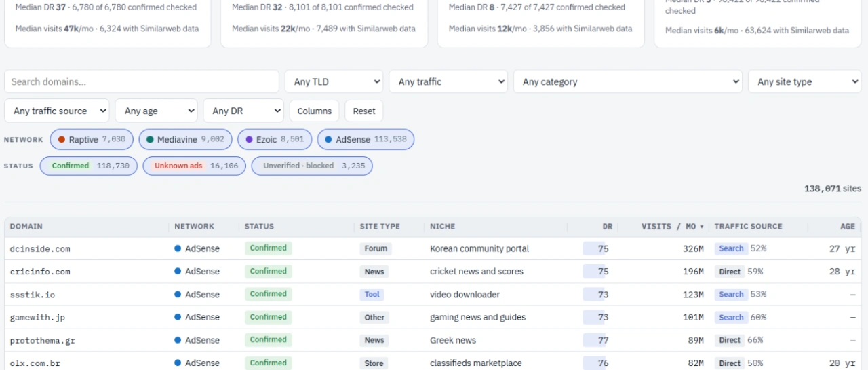
Task: Click the Other tag for gamewith.jp
Action: [374, 317]
